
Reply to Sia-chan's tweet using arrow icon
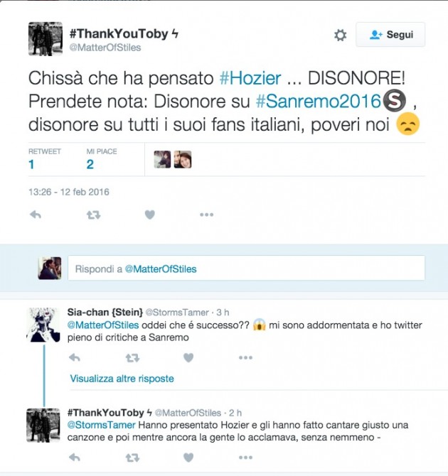(75, 357)
